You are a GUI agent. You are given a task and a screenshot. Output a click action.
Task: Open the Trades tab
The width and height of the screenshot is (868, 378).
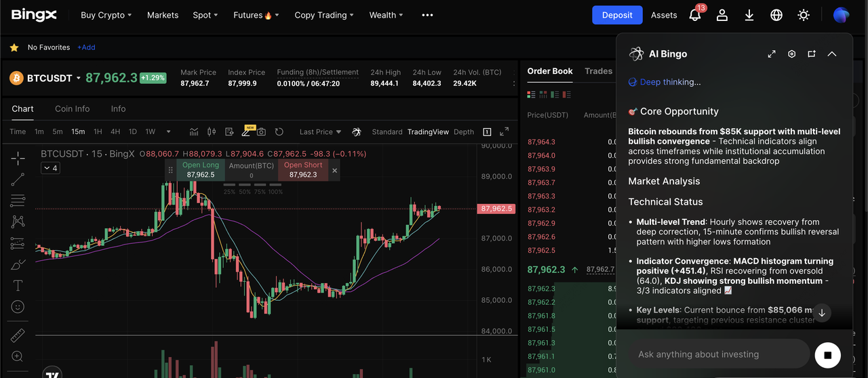point(598,71)
